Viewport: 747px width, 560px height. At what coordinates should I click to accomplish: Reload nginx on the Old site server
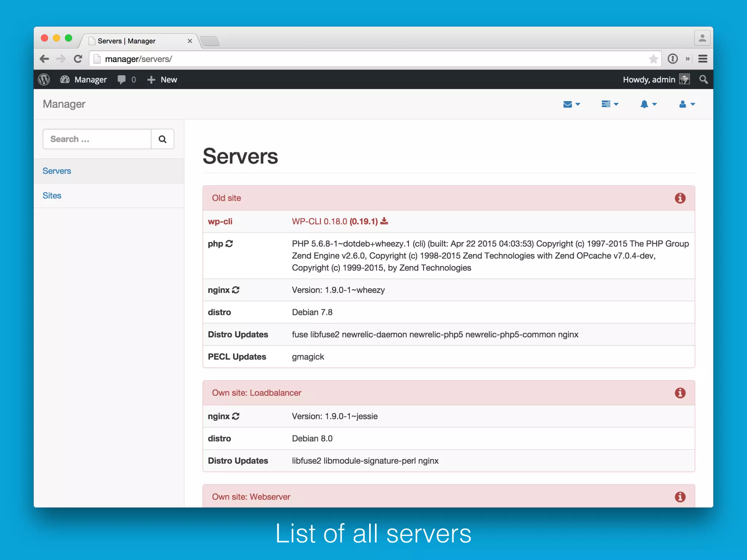[x=236, y=290]
